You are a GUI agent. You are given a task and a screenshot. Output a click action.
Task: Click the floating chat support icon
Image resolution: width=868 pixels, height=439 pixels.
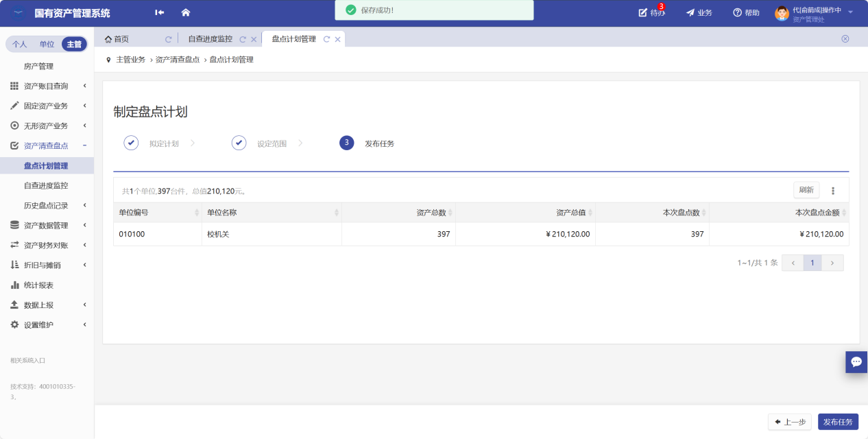tap(856, 361)
